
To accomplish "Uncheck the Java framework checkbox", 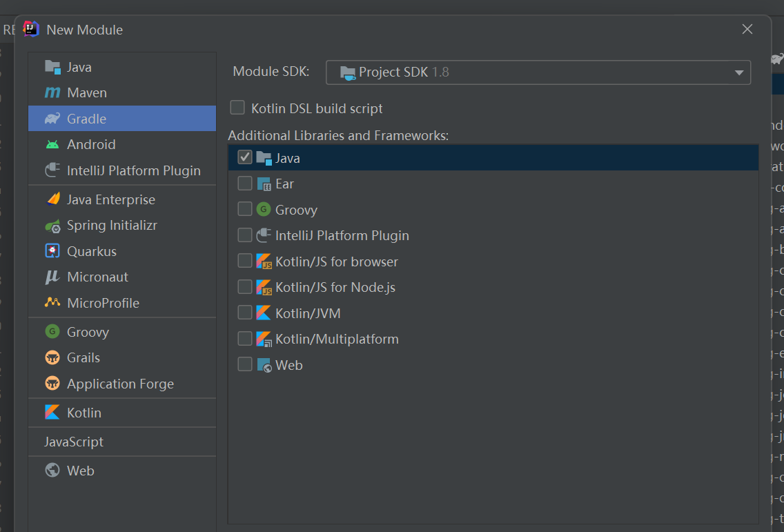I will click(245, 157).
